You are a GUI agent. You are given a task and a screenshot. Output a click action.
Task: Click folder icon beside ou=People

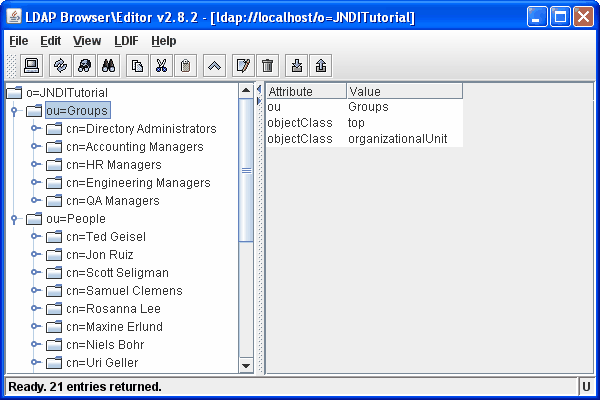point(34,219)
